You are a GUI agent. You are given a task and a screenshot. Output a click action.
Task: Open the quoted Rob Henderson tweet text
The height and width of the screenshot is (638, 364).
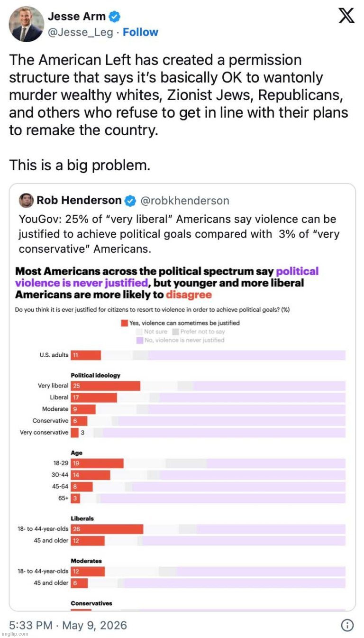pyautogui.click(x=179, y=234)
